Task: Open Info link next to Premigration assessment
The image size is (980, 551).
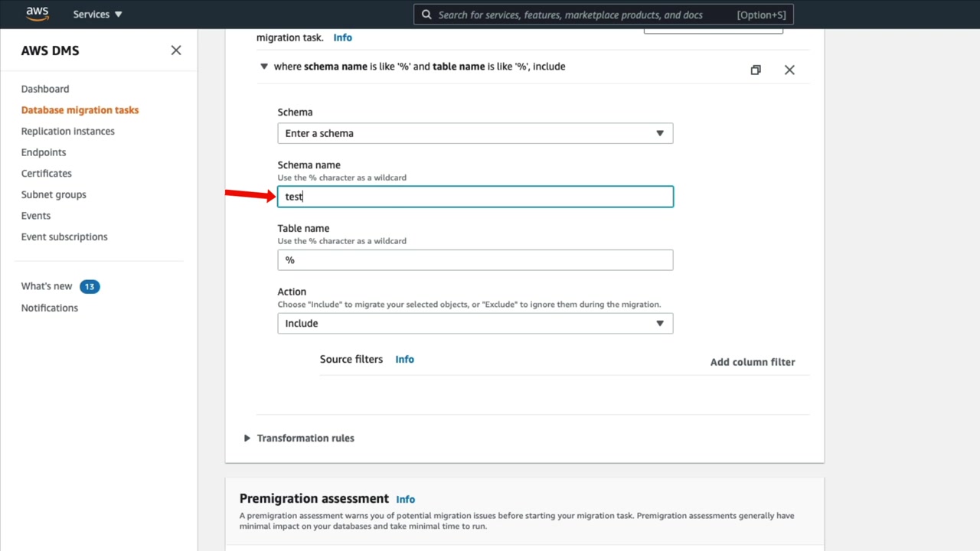Action: [405, 500]
